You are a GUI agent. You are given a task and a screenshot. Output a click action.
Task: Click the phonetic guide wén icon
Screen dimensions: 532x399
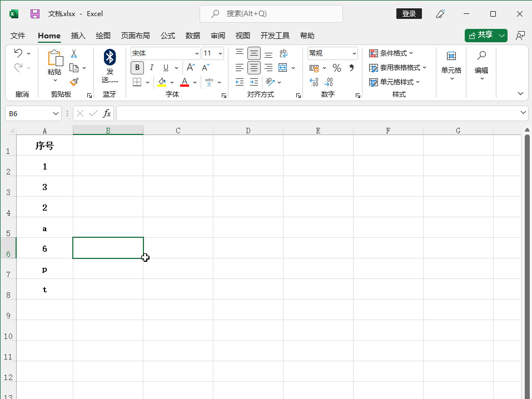point(209,82)
